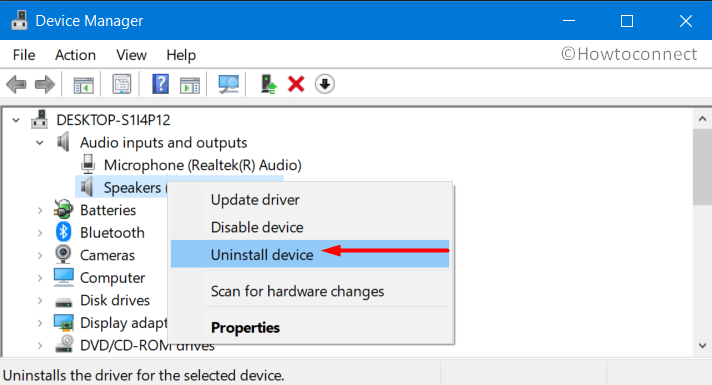This screenshot has width=712, height=385.
Task: Click the Audio inputs and outputs speaker icon
Action: [x=63, y=142]
